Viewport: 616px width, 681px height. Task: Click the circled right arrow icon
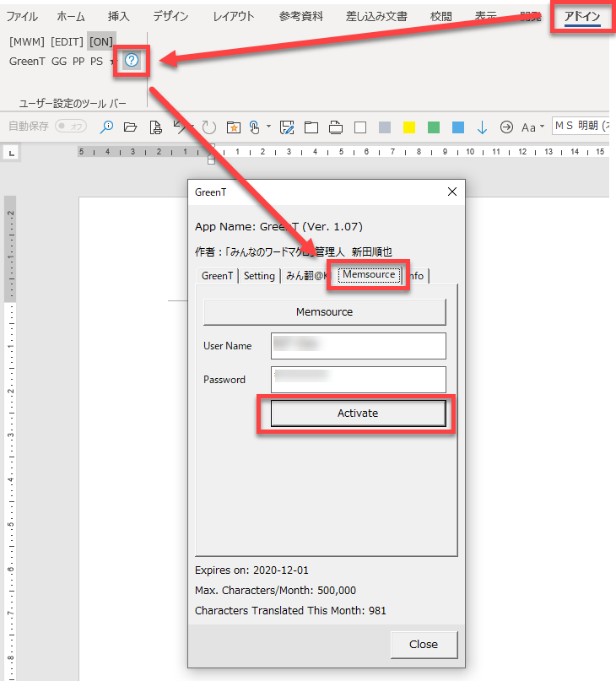(x=506, y=127)
